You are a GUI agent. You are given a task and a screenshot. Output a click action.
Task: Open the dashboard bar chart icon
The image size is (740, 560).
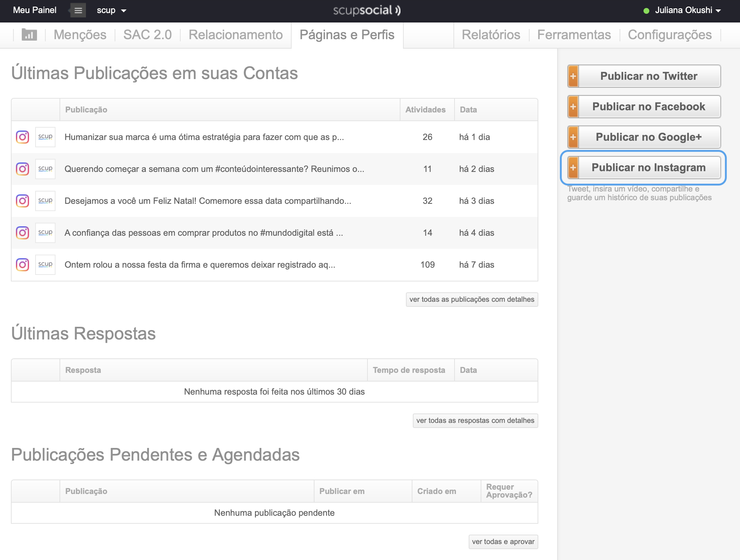(x=29, y=35)
